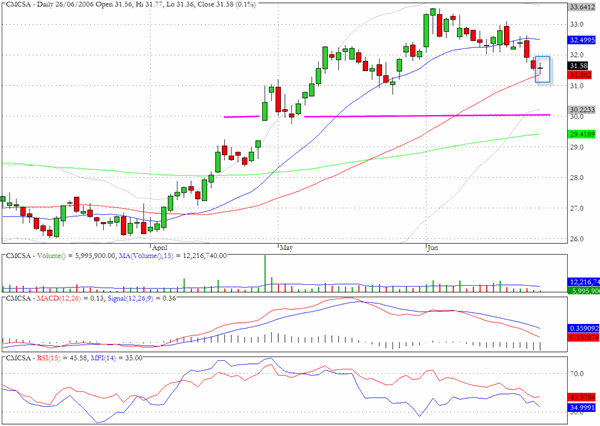The height and width of the screenshot is (426, 600).
Task: Click the MA(Volume(),15) label in volume panel
Action: click(x=146, y=255)
